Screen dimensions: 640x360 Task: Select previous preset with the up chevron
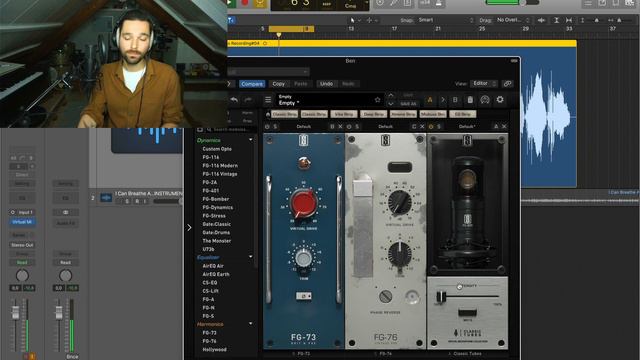coord(391,95)
